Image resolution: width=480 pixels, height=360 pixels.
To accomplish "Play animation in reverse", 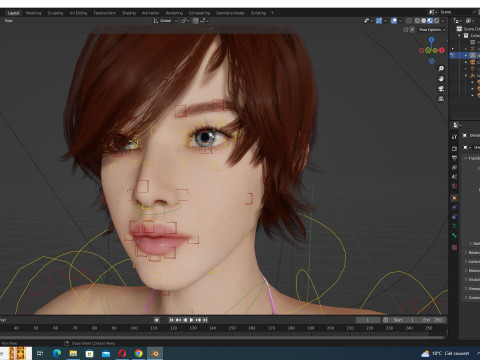I will pyautogui.click(x=185, y=320).
